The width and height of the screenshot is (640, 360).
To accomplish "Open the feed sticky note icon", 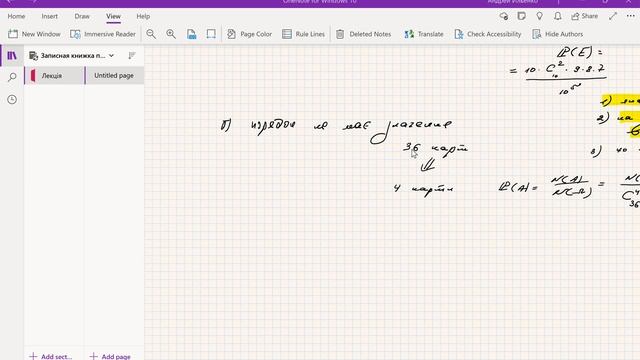I will (521, 16).
